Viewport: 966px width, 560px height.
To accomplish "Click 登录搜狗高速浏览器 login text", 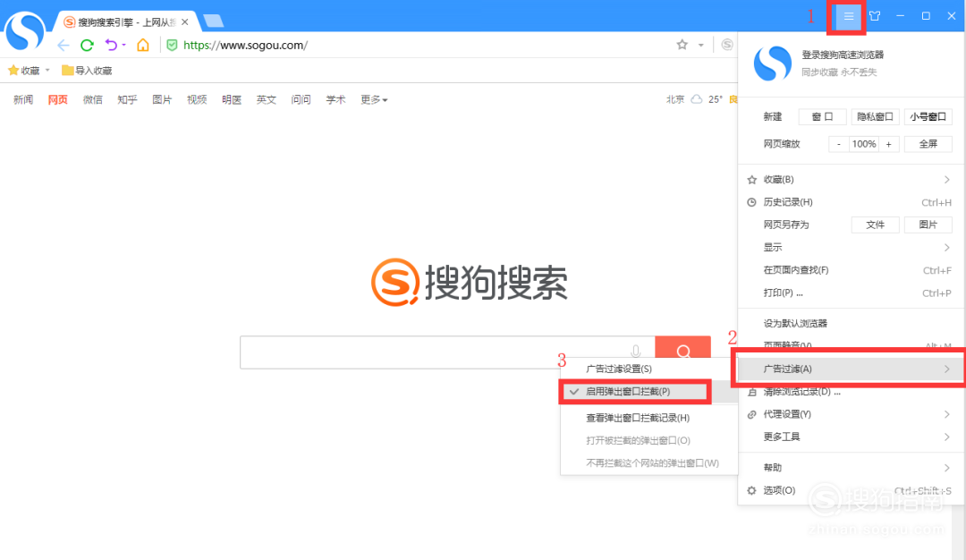I will pyautogui.click(x=843, y=55).
